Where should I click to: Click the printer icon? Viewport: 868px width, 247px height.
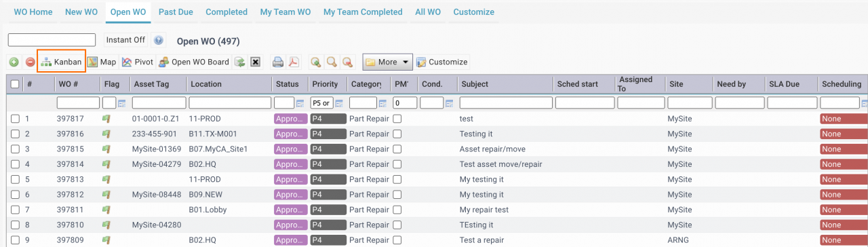(x=277, y=62)
